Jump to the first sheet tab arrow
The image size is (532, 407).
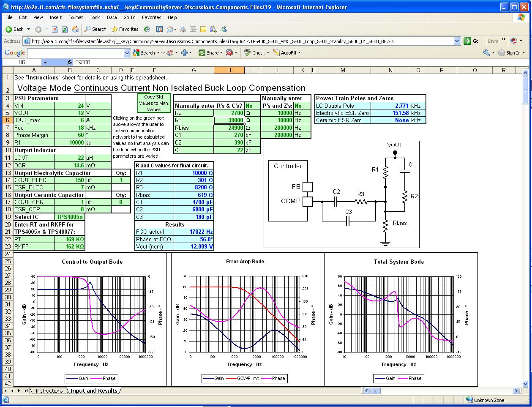[x=5, y=391]
